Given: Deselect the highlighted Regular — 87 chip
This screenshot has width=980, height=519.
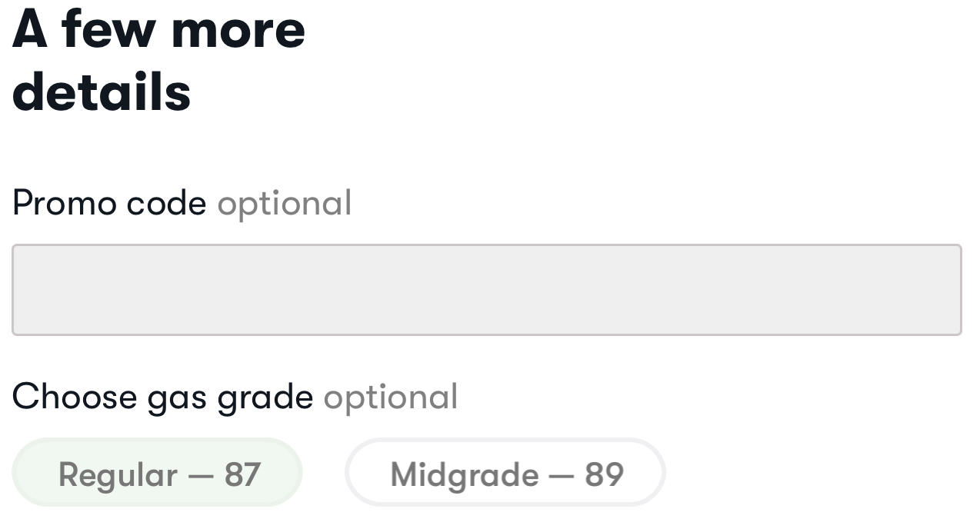Looking at the screenshot, I should click(158, 473).
